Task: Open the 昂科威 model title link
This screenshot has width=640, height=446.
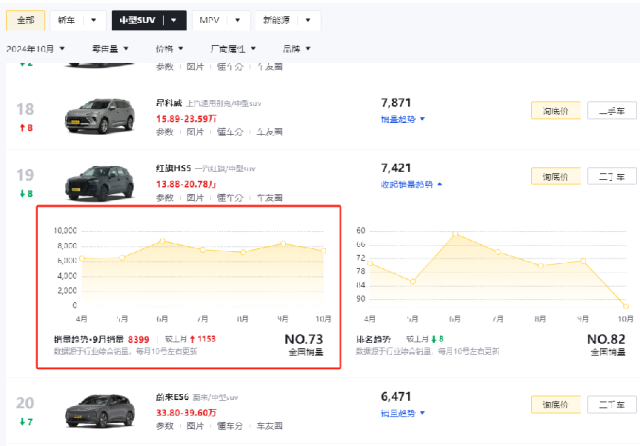Action: [x=169, y=103]
